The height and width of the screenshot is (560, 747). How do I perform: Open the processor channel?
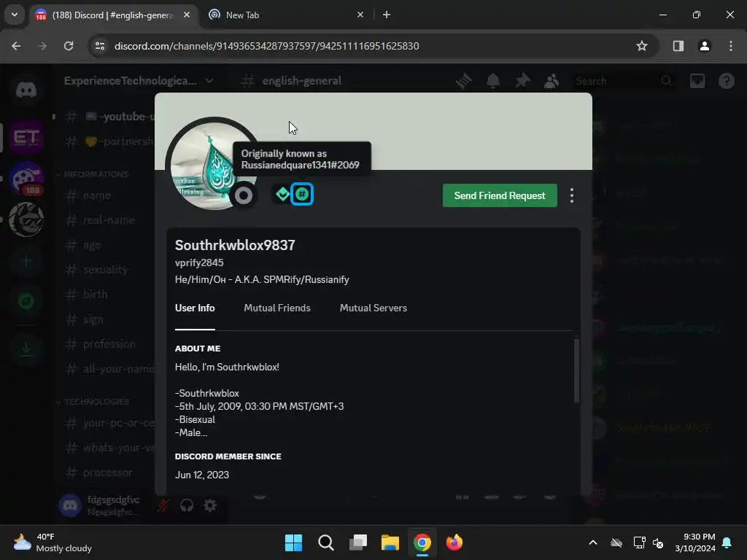click(109, 472)
